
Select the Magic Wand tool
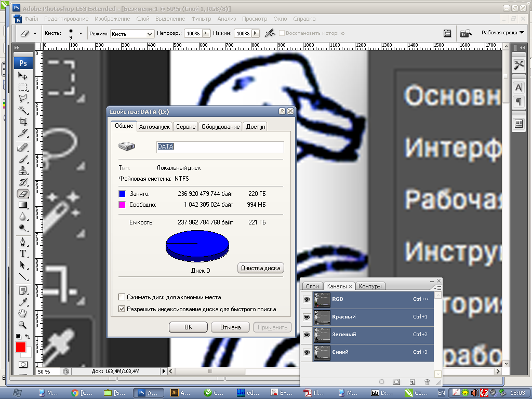[23, 110]
